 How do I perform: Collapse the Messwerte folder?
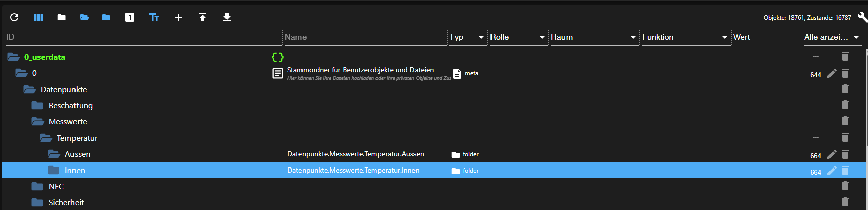point(37,121)
